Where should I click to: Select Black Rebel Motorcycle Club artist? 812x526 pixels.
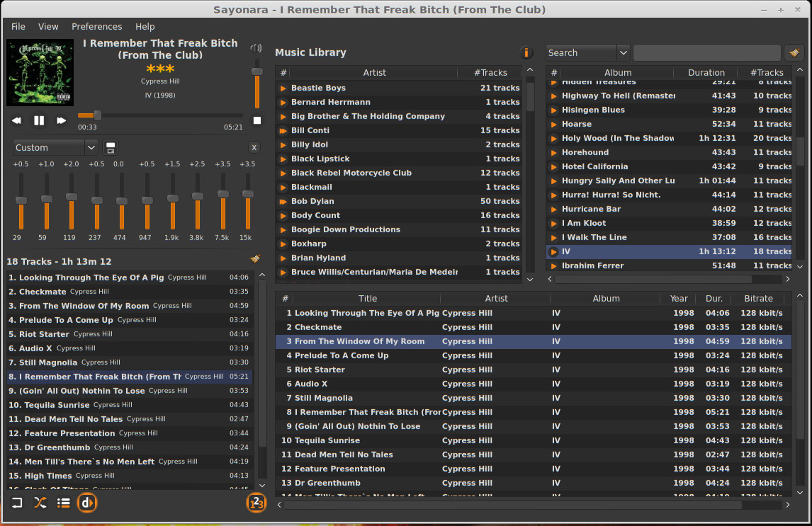tap(399, 173)
